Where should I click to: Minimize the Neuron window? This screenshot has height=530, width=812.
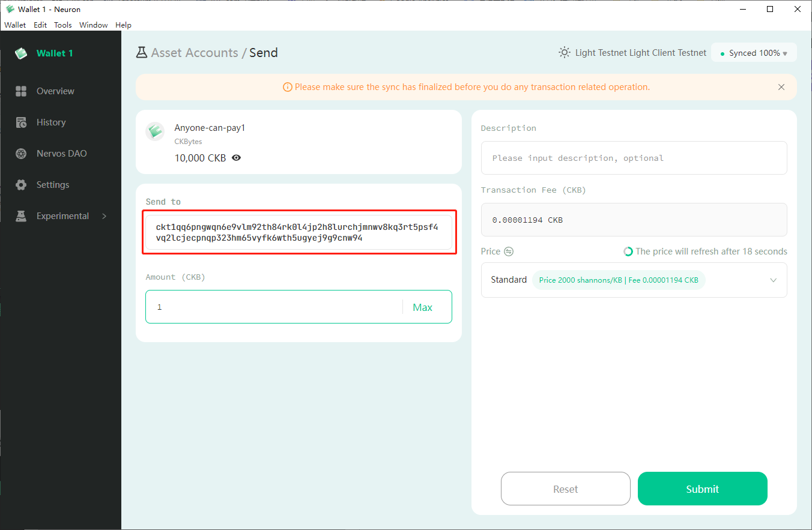(742, 9)
